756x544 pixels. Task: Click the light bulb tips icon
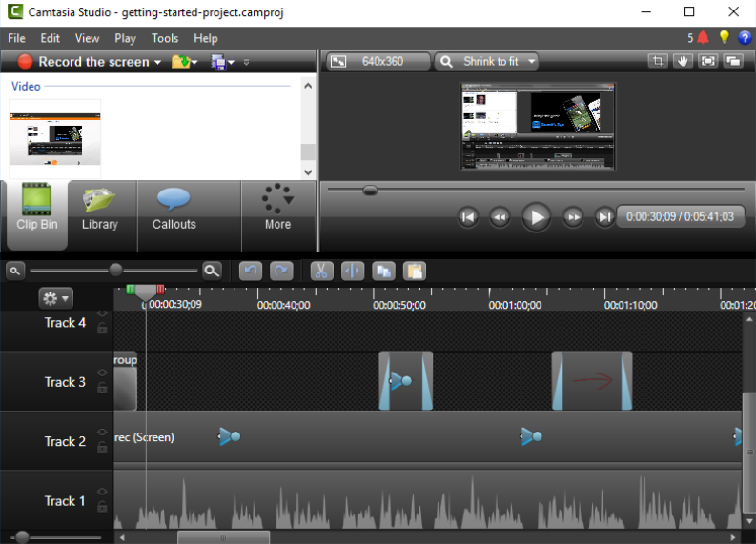click(x=725, y=37)
